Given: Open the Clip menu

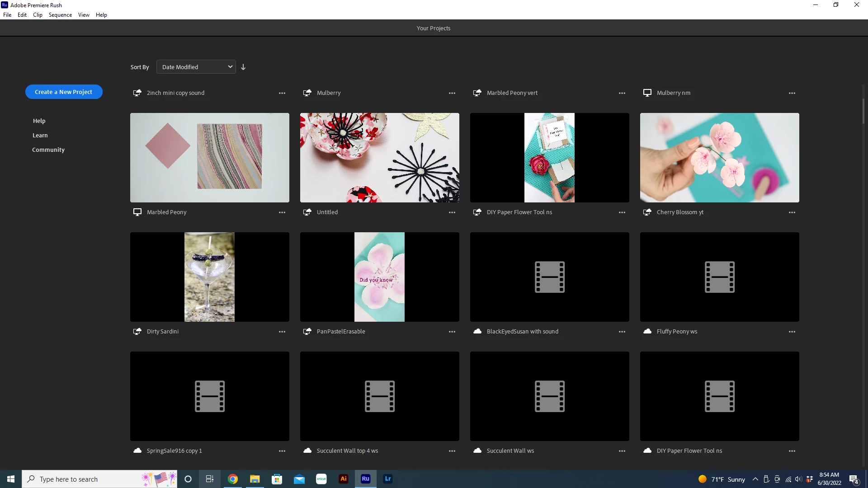Looking at the screenshot, I should click(x=38, y=15).
